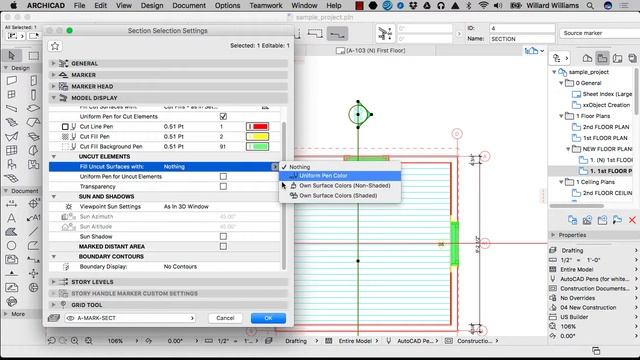
Task: Expand the MARKER HEAD panel
Action: coord(53,86)
